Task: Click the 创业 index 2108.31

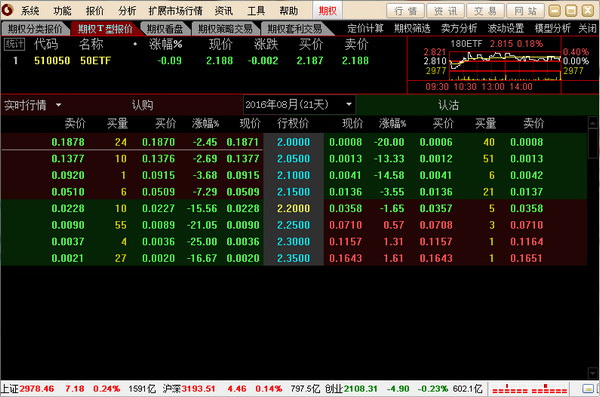Action: (360, 389)
